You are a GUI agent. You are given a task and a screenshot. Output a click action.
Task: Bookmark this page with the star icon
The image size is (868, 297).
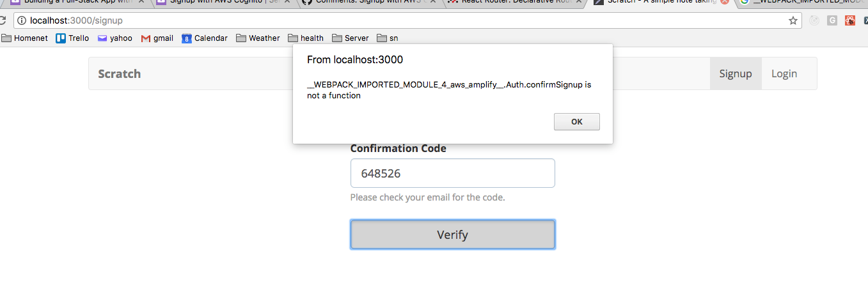point(793,20)
